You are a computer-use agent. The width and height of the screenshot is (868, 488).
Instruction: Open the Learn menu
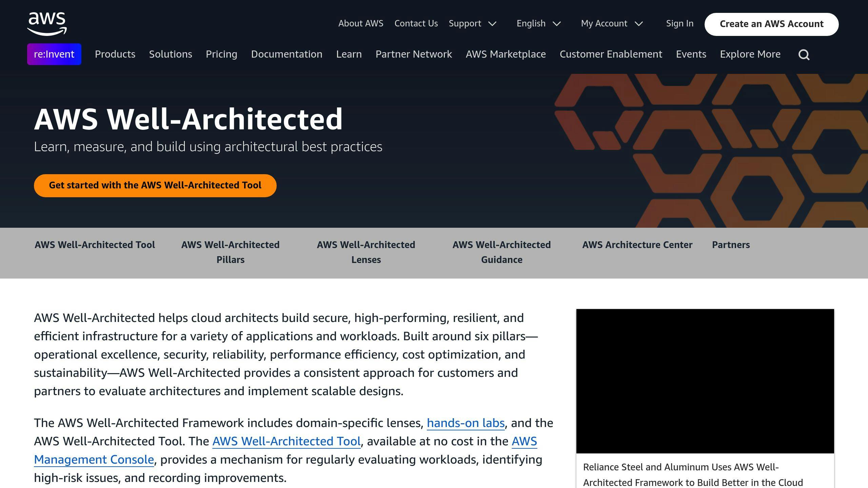pos(349,54)
